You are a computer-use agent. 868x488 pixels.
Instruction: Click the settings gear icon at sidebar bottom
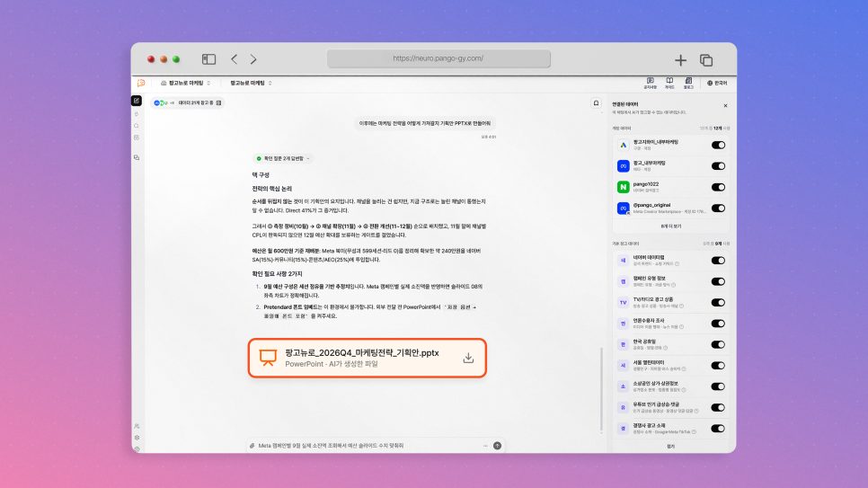[137, 438]
